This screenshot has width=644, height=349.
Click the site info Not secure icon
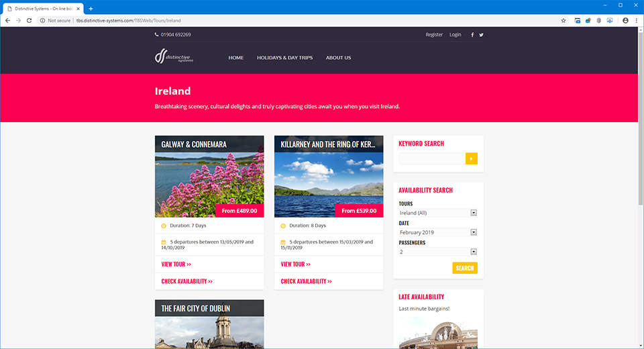(42, 21)
